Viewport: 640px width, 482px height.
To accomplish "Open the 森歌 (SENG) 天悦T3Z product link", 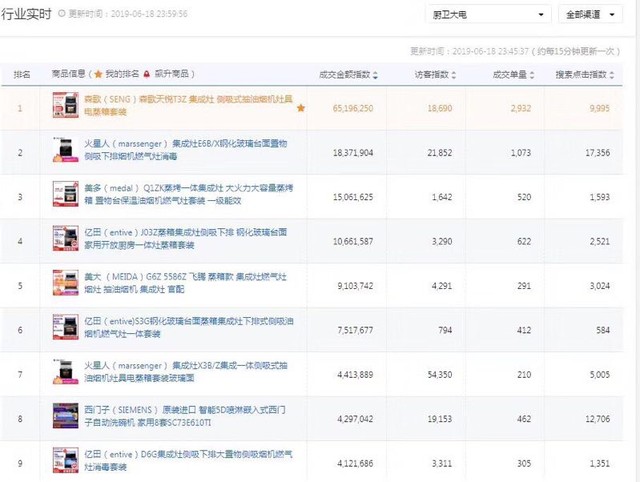I will (188, 105).
